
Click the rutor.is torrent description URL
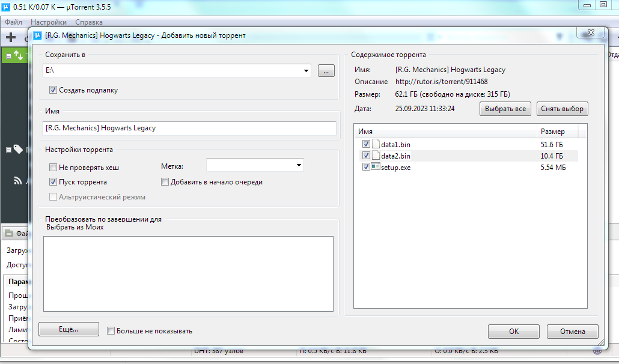coord(441,82)
